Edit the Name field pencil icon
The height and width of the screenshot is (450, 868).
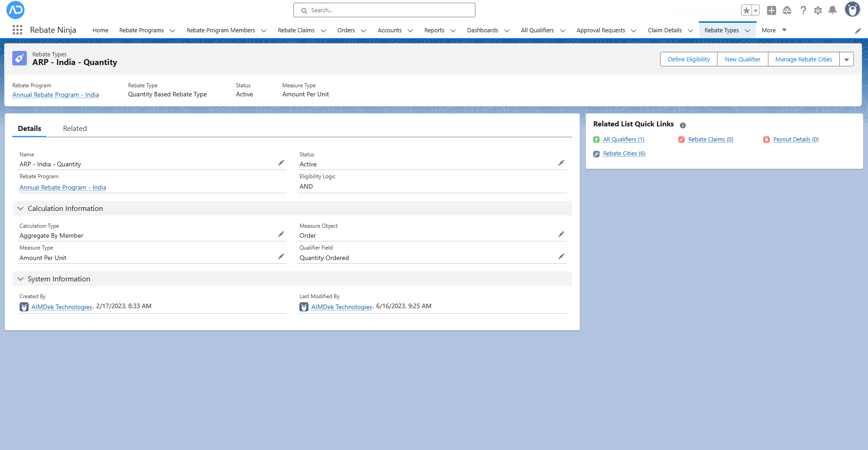pyautogui.click(x=281, y=163)
